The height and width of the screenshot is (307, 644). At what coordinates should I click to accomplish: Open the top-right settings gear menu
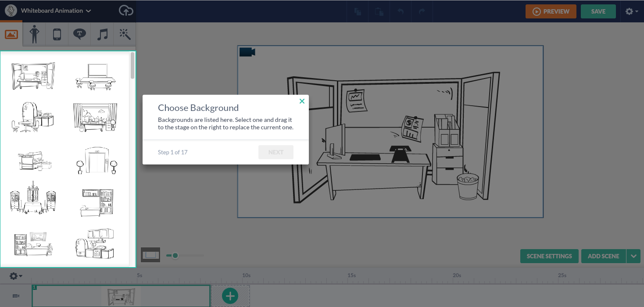(632, 11)
